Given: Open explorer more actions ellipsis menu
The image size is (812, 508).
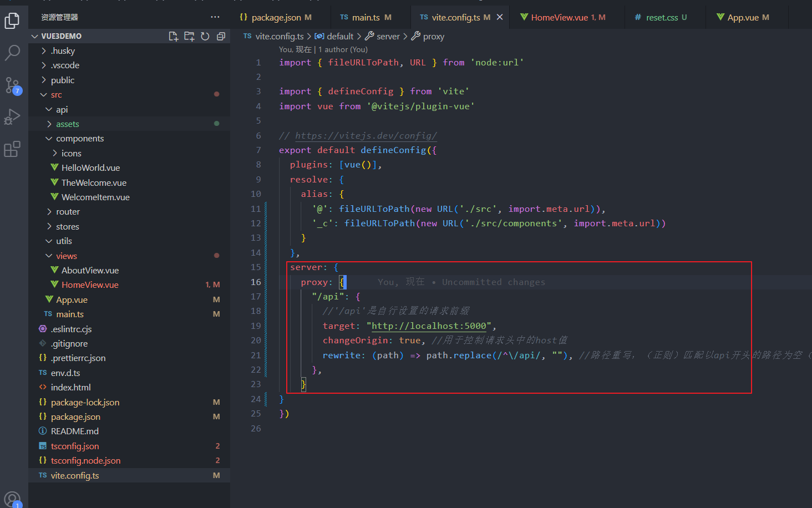Looking at the screenshot, I should coord(215,17).
